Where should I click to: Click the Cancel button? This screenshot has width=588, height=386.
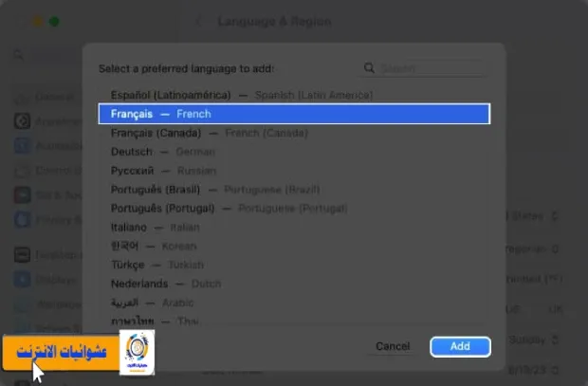[393, 346]
